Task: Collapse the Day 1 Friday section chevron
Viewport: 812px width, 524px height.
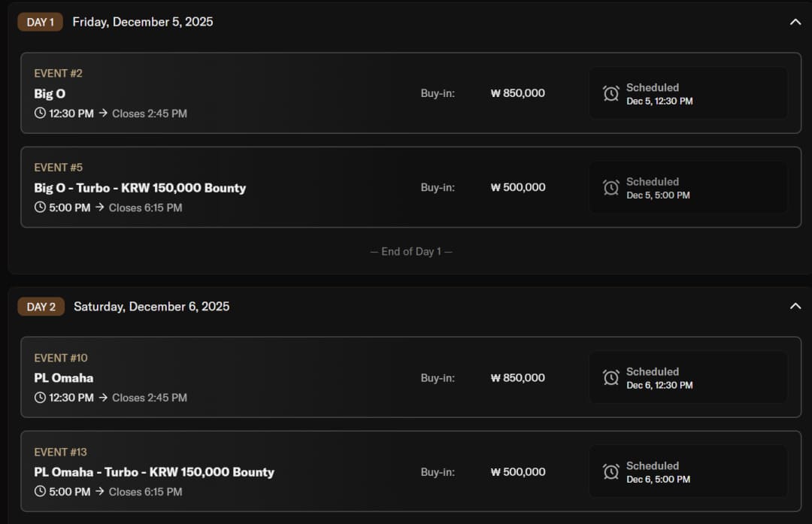Action: (795, 22)
